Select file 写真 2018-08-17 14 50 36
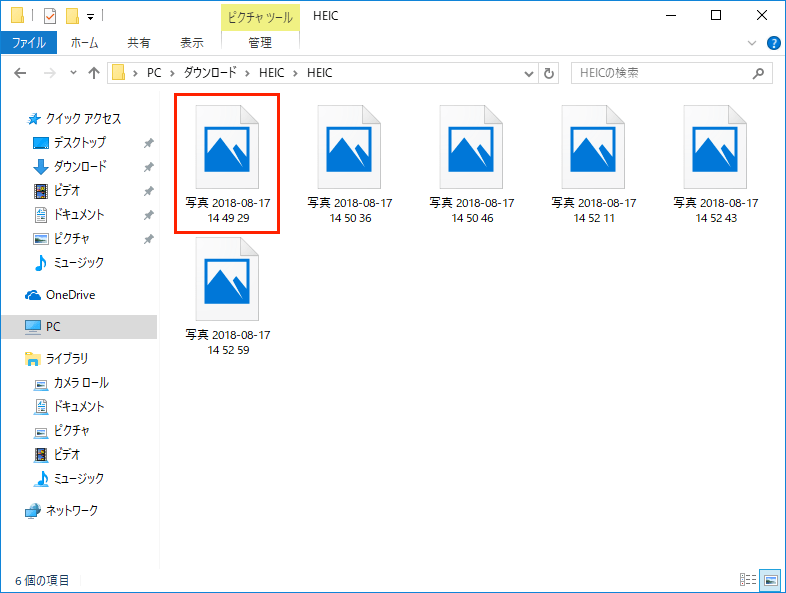The image size is (786, 593). click(350, 163)
